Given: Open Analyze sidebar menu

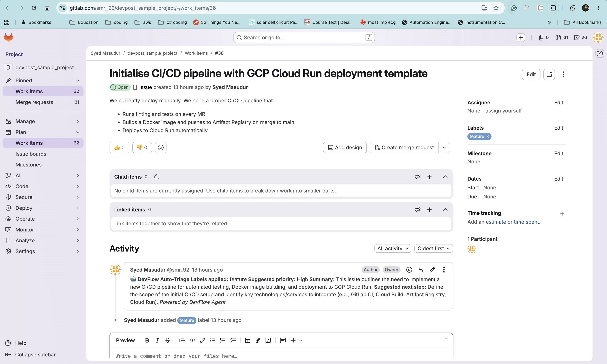Looking at the screenshot, I should pyautogui.click(x=43, y=241).
